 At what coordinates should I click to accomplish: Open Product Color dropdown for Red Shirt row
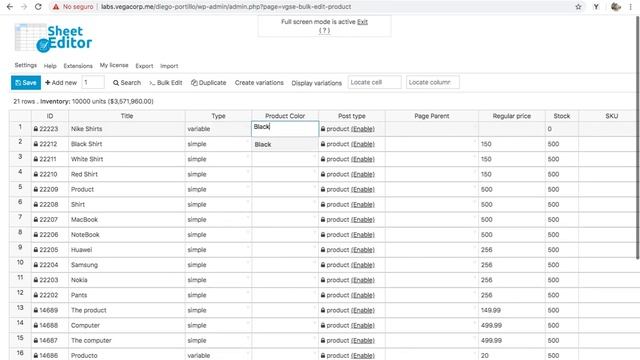[x=315, y=171]
